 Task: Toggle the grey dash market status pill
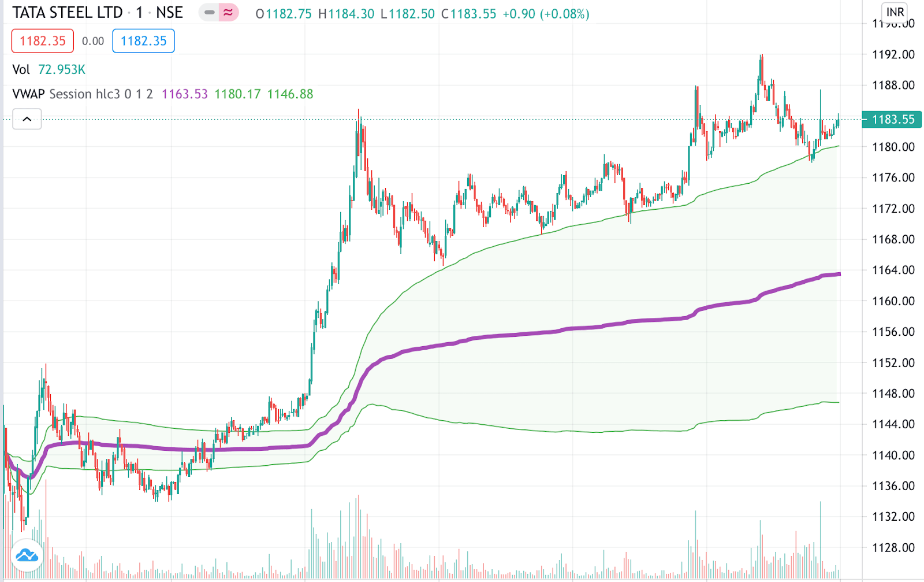click(x=209, y=12)
